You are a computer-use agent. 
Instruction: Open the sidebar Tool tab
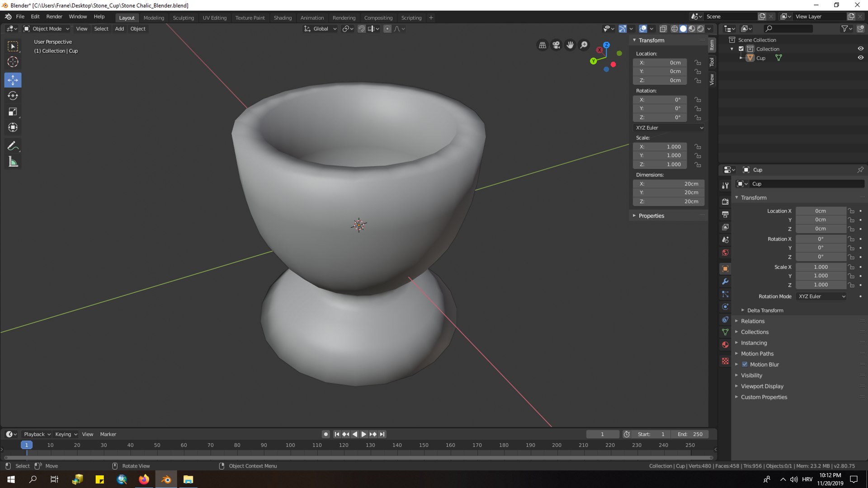click(712, 62)
